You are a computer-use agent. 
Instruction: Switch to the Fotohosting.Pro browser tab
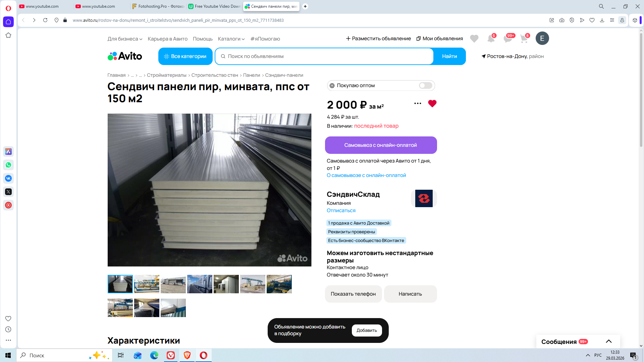click(158, 6)
